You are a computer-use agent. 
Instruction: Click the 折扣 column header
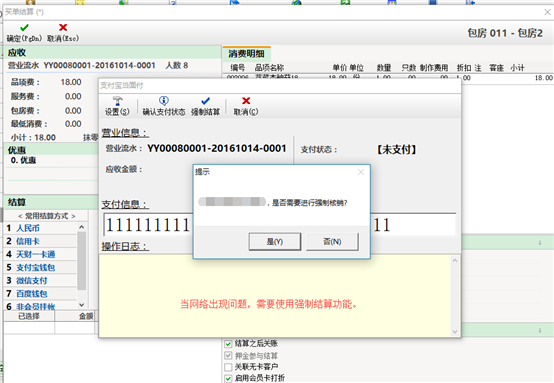click(464, 67)
